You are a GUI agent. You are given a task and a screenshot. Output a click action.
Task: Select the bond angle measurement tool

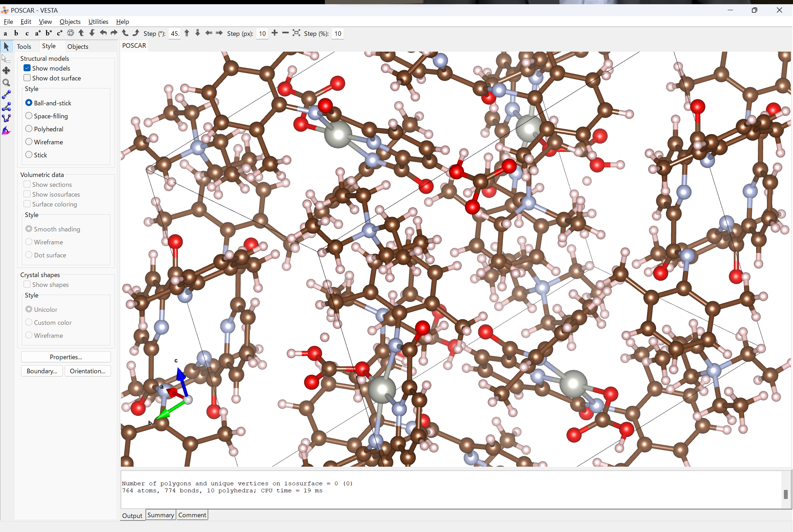6,107
